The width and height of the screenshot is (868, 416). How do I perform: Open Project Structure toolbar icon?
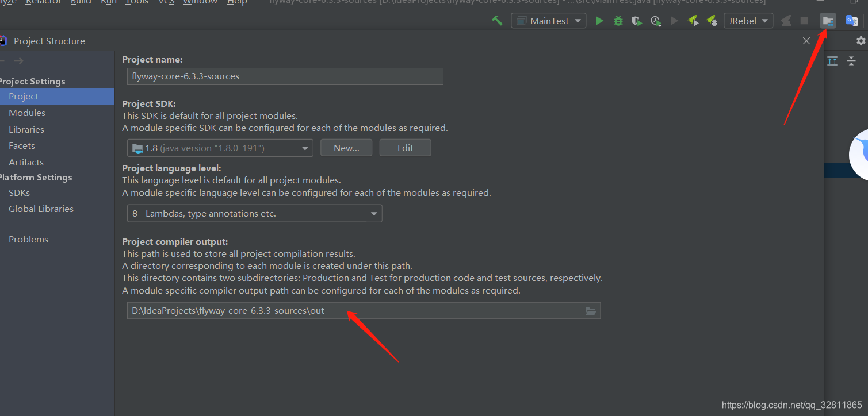point(828,21)
